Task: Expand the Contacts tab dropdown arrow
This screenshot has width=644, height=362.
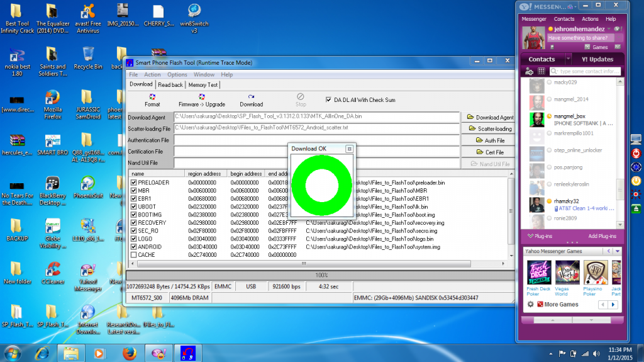Action: [x=568, y=59]
